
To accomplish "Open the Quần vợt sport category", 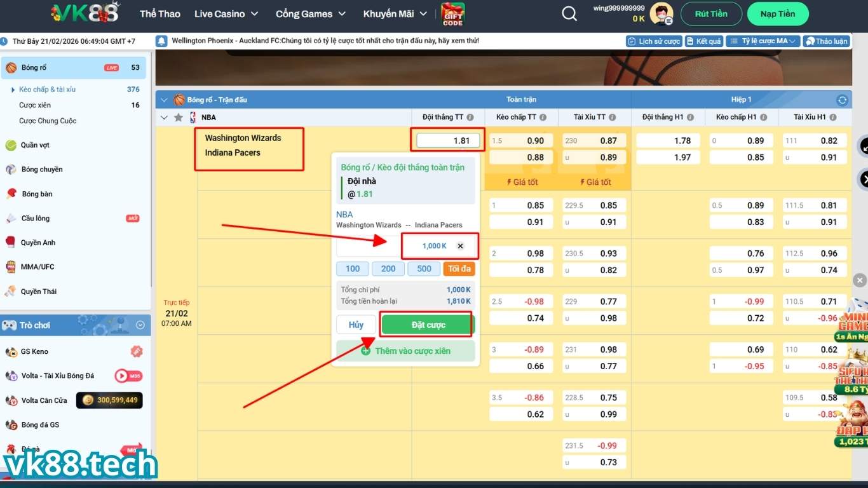I will coord(35,146).
